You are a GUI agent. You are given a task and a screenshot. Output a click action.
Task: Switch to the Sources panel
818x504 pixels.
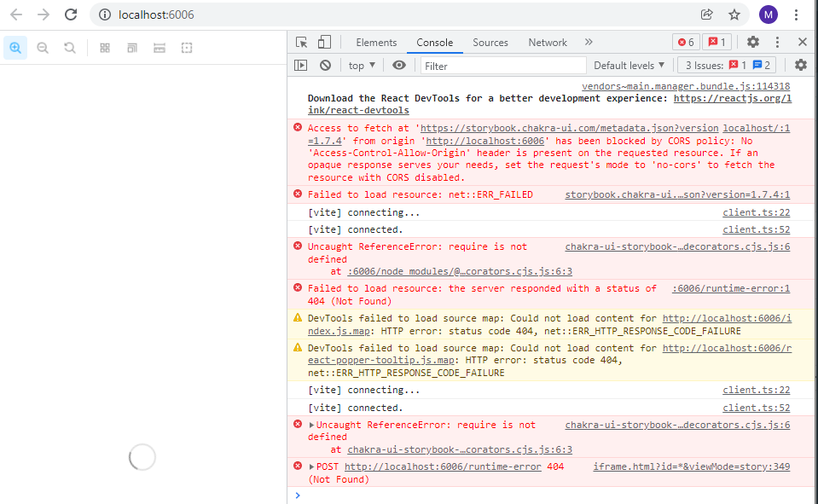pyautogui.click(x=490, y=42)
